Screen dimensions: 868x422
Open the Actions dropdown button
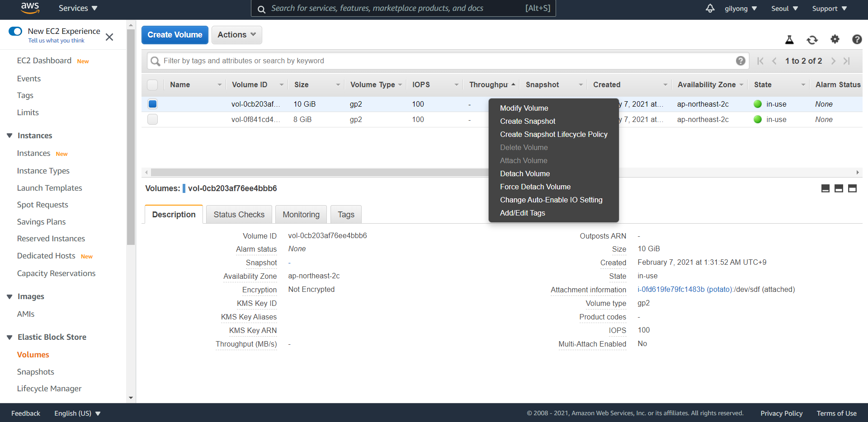237,35
